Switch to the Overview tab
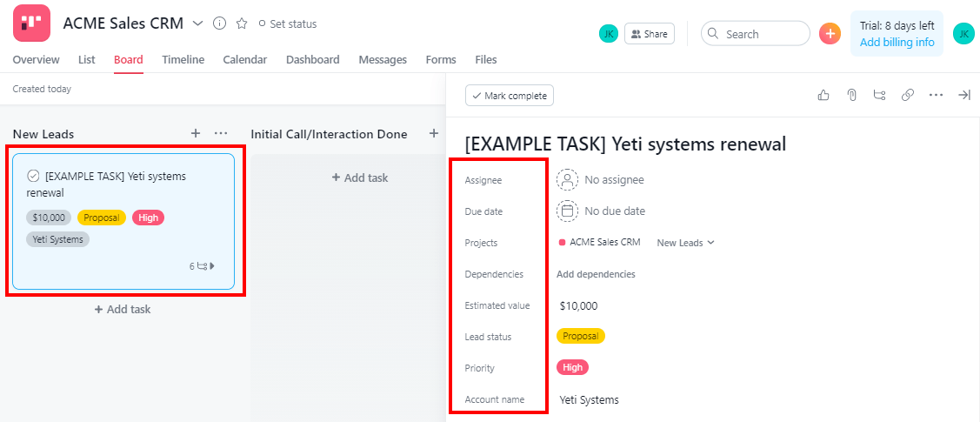 [37, 60]
